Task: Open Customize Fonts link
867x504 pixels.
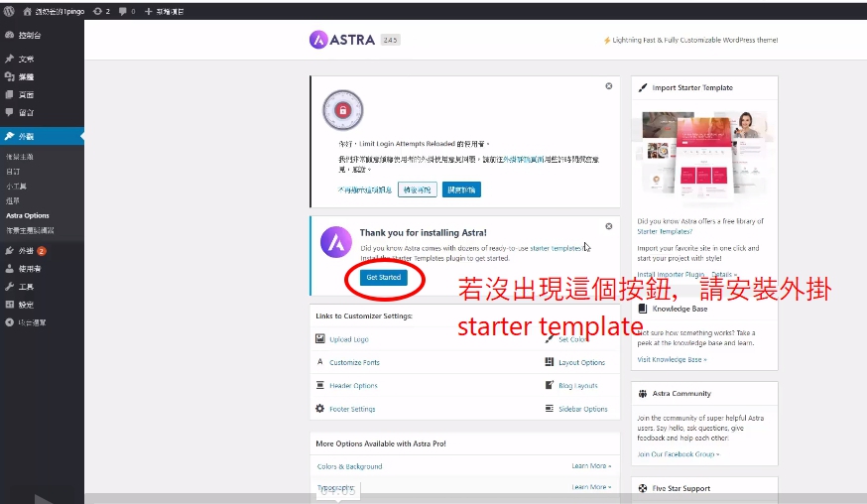Action: (354, 363)
